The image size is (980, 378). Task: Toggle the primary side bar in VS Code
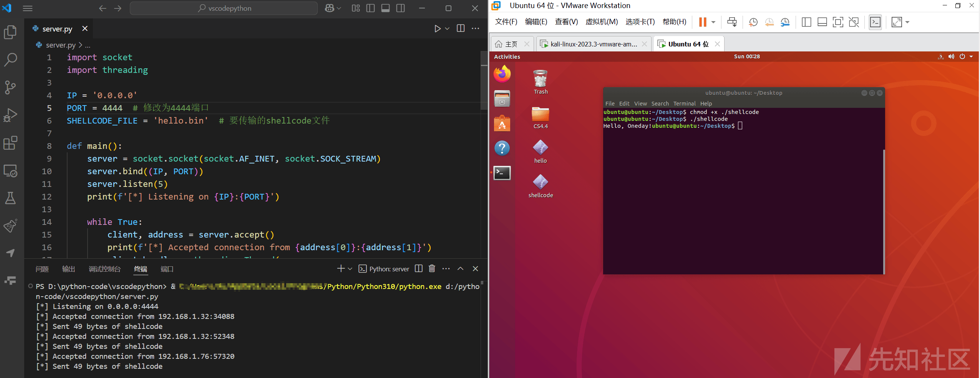tap(370, 8)
